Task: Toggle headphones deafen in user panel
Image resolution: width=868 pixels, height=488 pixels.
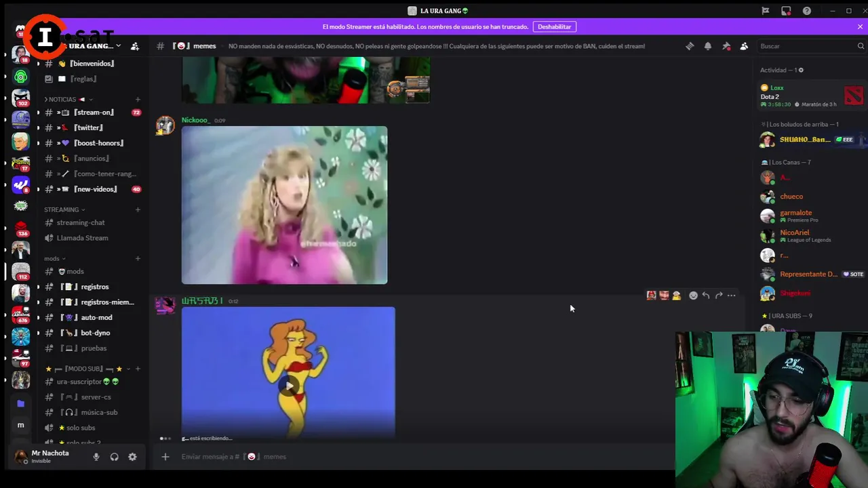Action: click(115, 457)
